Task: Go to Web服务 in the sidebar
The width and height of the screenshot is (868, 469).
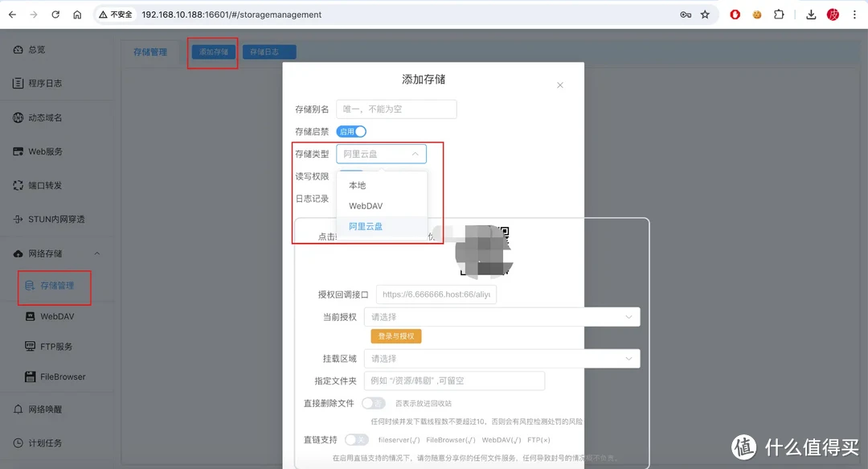Action: [45, 151]
